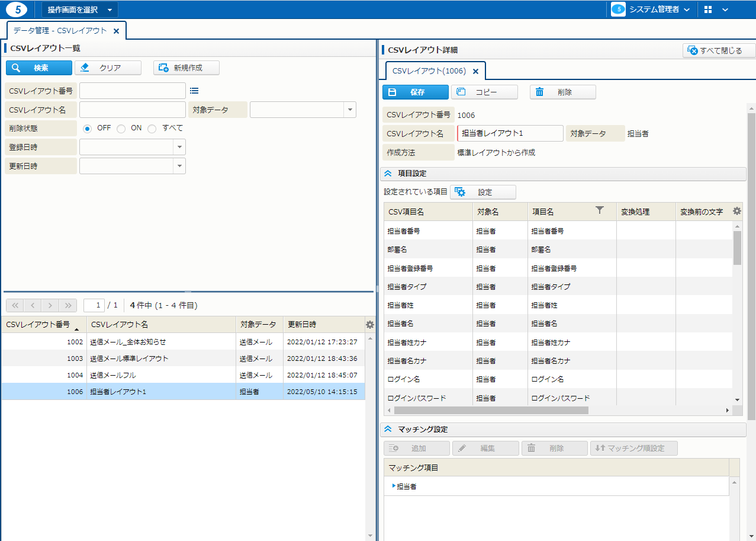Open the 対象データ dropdown in search
This screenshot has height=541, width=756.
350,110
